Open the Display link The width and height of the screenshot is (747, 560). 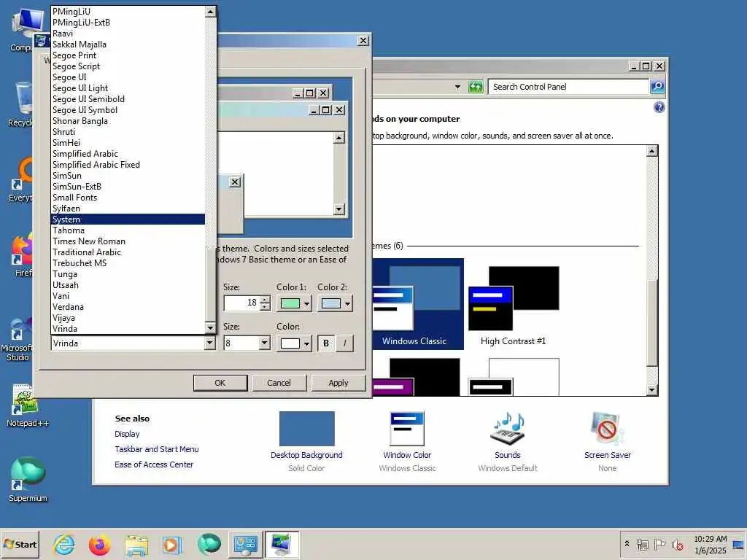(127, 434)
